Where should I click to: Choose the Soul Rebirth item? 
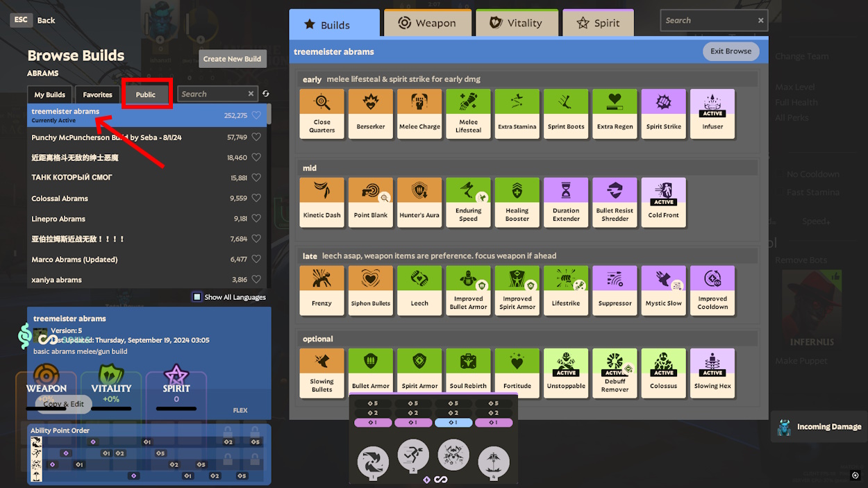tap(468, 373)
